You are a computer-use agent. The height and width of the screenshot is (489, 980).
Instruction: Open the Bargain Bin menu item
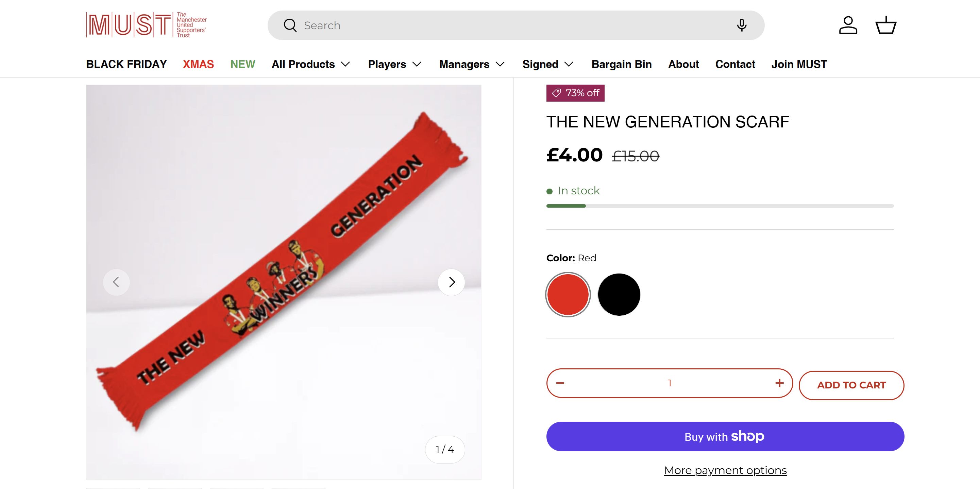pos(621,64)
